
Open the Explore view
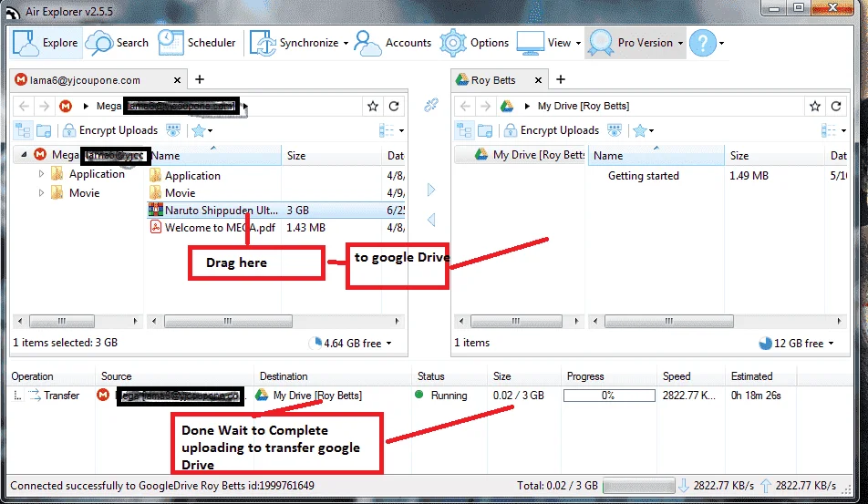[x=46, y=43]
